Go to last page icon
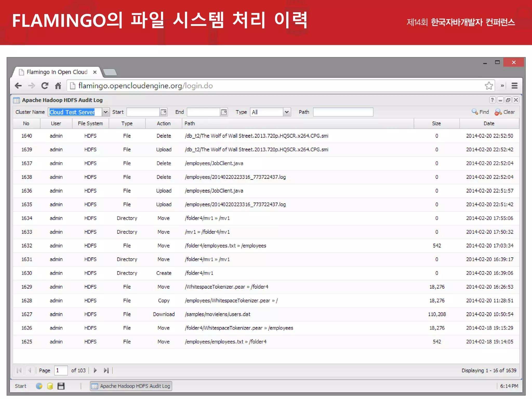The height and width of the screenshot is (399, 532). 106,370
